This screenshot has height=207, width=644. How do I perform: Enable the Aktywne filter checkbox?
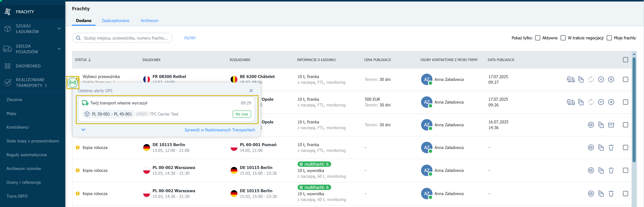(538, 38)
